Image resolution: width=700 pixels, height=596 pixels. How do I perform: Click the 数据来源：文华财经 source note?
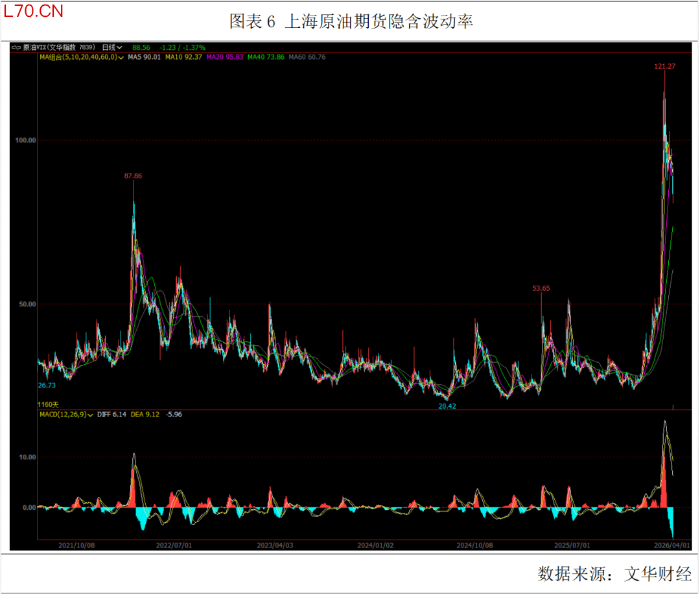pyautogui.click(x=614, y=575)
